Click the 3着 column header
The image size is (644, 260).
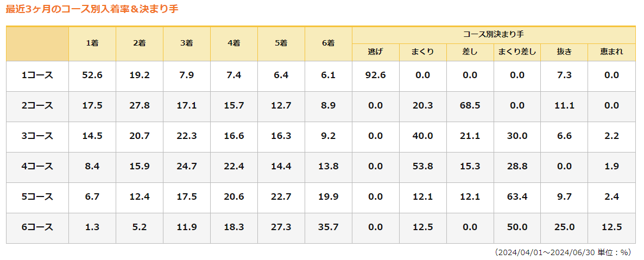pos(187,43)
